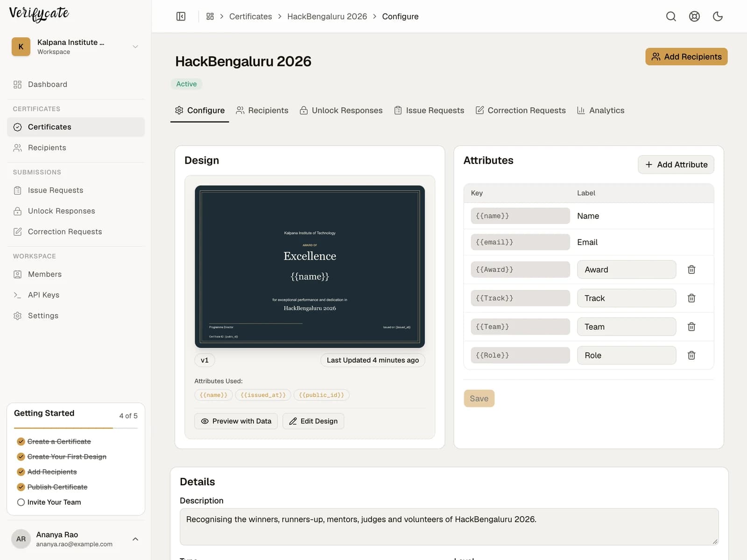Click the Edit Design button
This screenshot has width=747, height=560.
pyautogui.click(x=313, y=421)
